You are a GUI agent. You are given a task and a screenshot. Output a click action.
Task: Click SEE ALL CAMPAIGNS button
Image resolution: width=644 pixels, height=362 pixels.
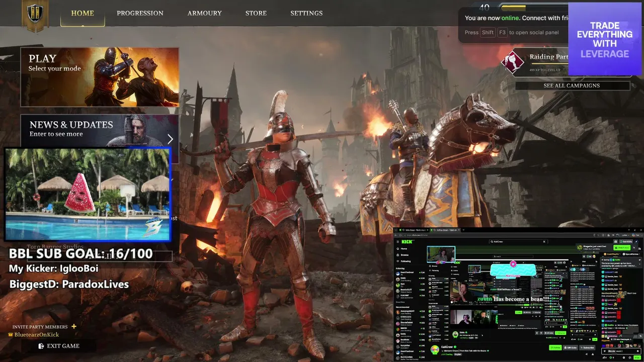point(572,85)
